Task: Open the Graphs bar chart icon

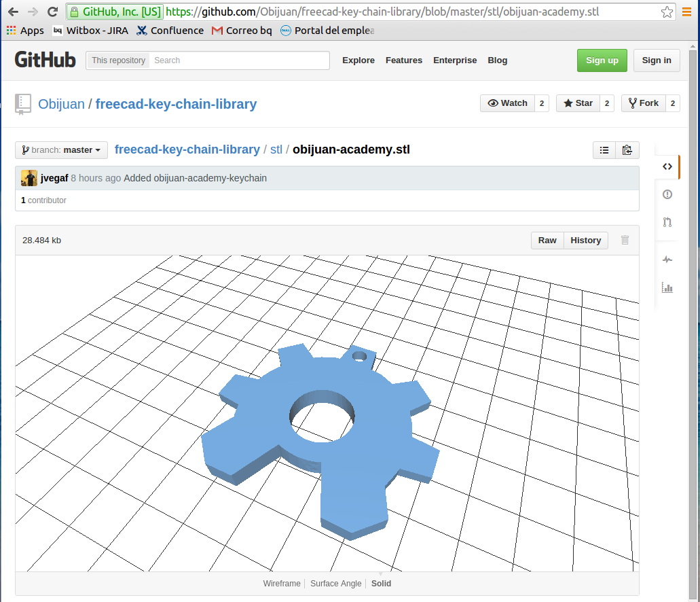Action: tap(667, 287)
